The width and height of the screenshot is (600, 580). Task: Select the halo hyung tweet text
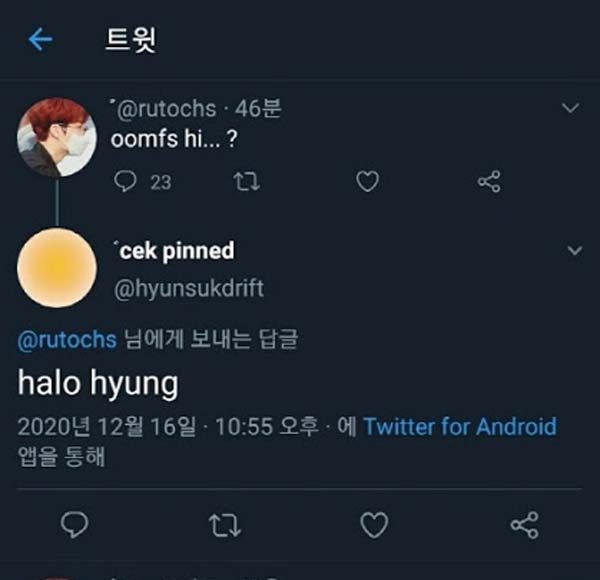98,383
